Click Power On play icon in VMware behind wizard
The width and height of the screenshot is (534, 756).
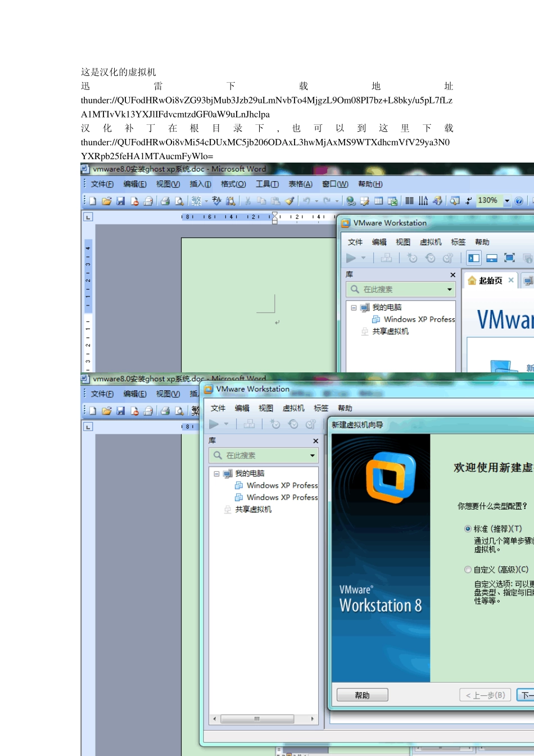coord(214,424)
